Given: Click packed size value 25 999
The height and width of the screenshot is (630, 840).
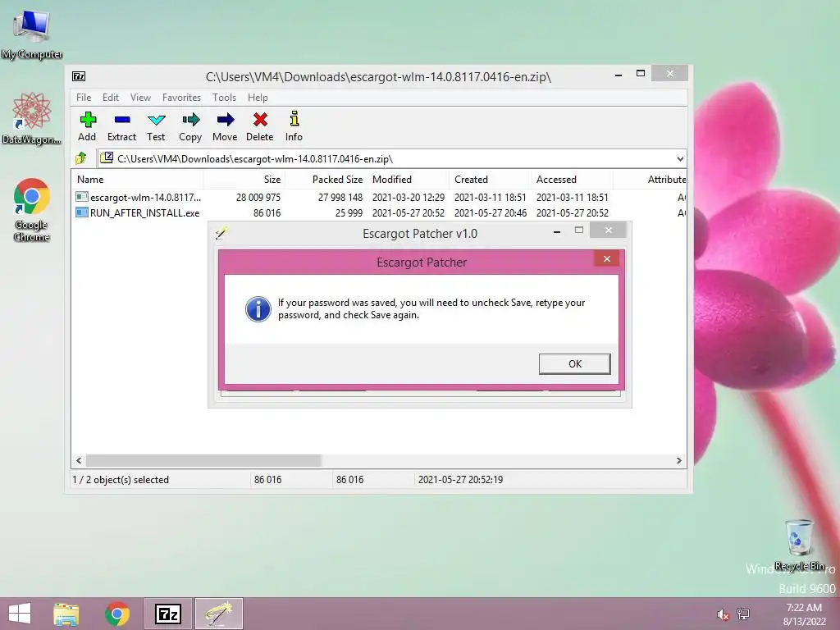Looking at the screenshot, I should click(x=349, y=212).
